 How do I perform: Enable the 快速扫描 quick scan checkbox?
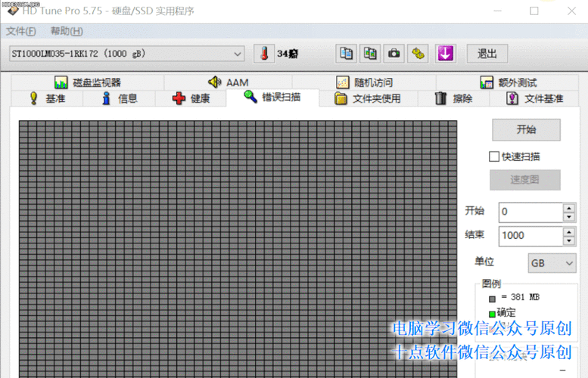pyautogui.click(x=494, y=156)
